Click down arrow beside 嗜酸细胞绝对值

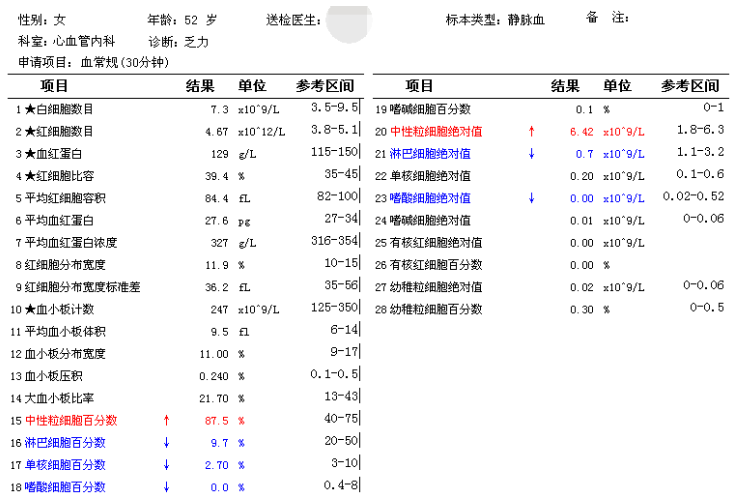[531, 197]
